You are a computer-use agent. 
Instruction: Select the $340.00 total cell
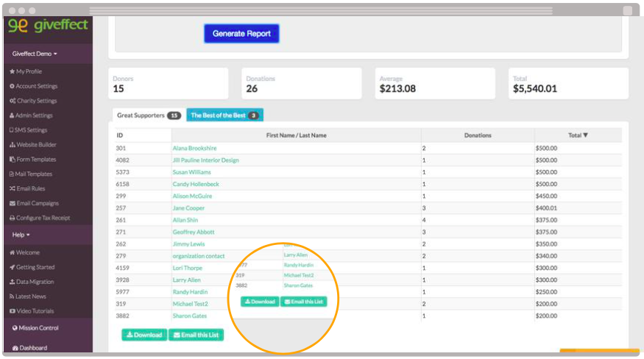pos(546,256)
